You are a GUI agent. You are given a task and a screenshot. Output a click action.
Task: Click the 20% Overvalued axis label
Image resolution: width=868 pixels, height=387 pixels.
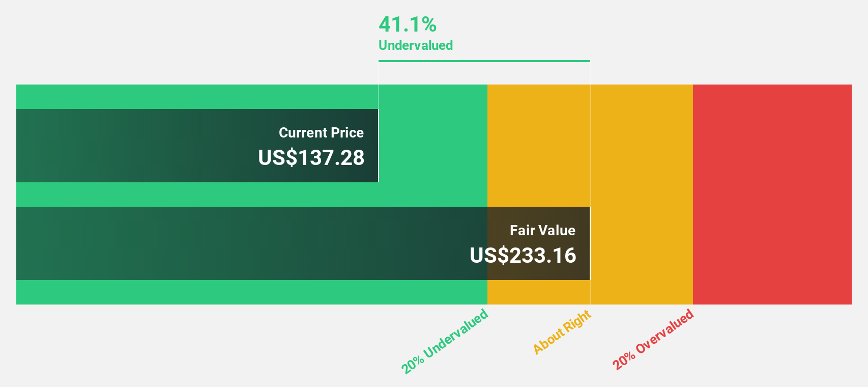(x=653, y=340)
